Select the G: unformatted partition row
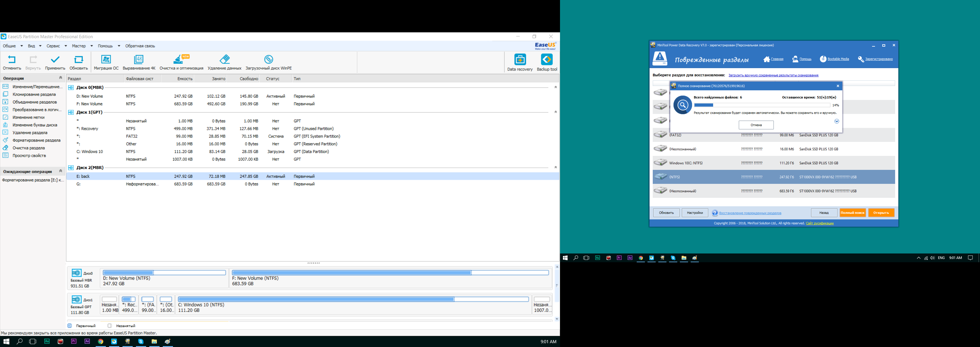The image size is (980, 347). pos(313,184)
